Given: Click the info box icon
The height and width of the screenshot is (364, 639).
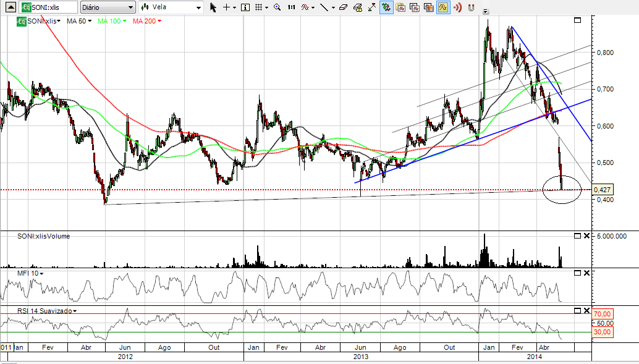Looking at the screenshot, I should tap(245, 7).
